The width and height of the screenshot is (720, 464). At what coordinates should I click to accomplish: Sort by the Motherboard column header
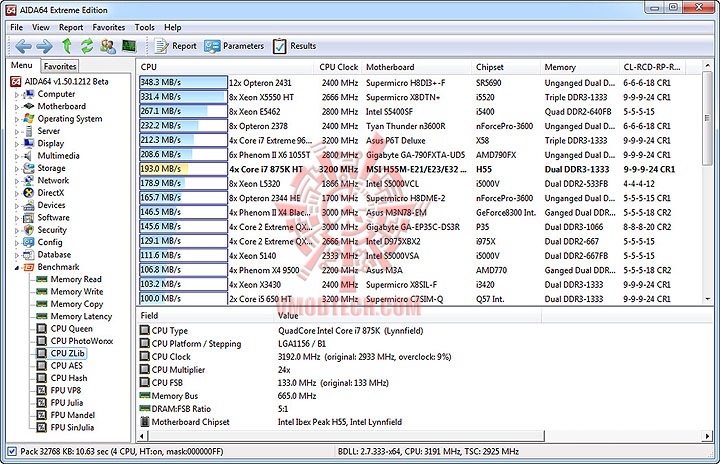(417, 67)
